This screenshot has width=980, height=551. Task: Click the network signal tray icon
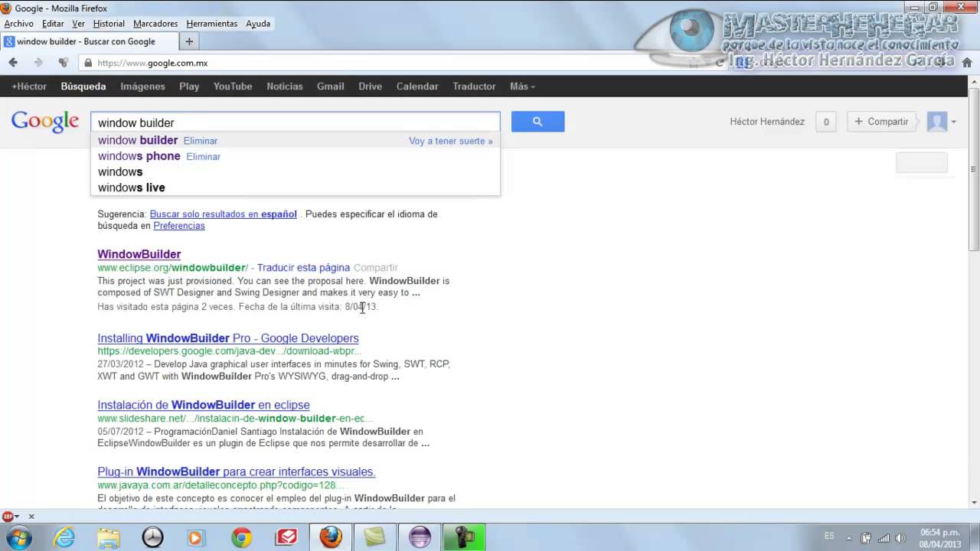[x=884, y=537]
